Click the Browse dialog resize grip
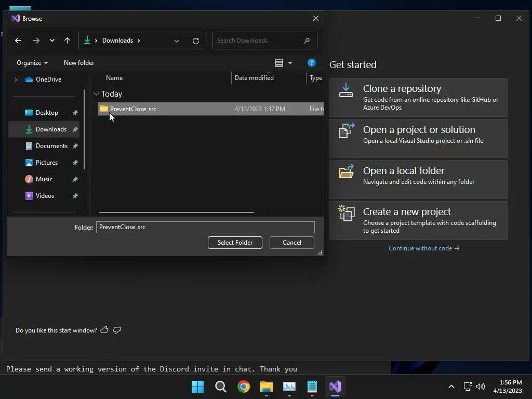This screenshot has height=399, width=532. [320, 253]
